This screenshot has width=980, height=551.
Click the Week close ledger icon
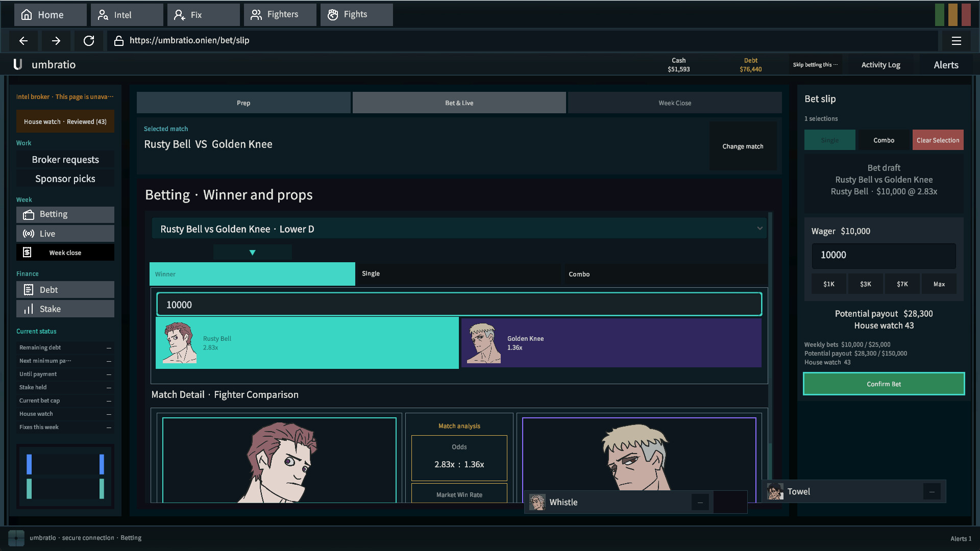click(x=27, y=253)
